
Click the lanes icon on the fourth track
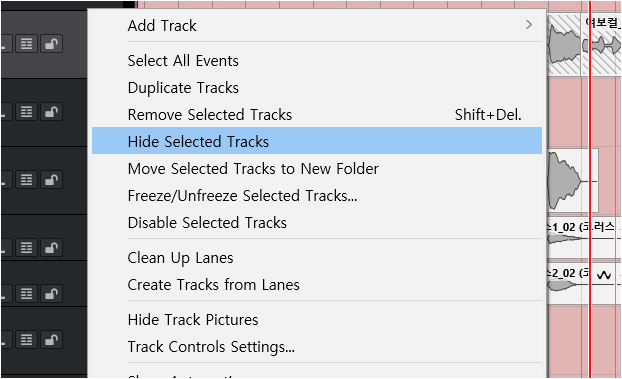point(27,248)
